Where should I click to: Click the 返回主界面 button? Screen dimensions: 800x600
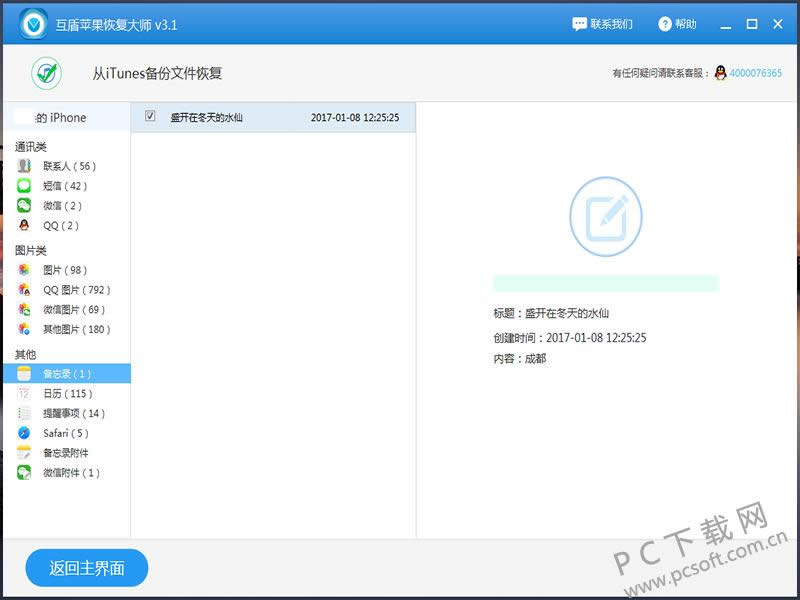pyautogui.click(x=87, y=568)
